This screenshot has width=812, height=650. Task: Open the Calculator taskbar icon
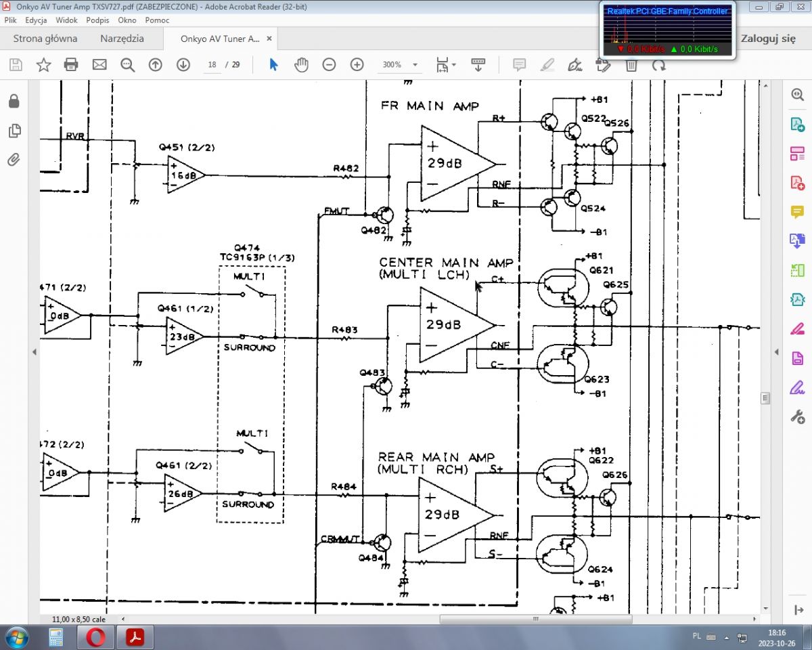tap(55, 637)
